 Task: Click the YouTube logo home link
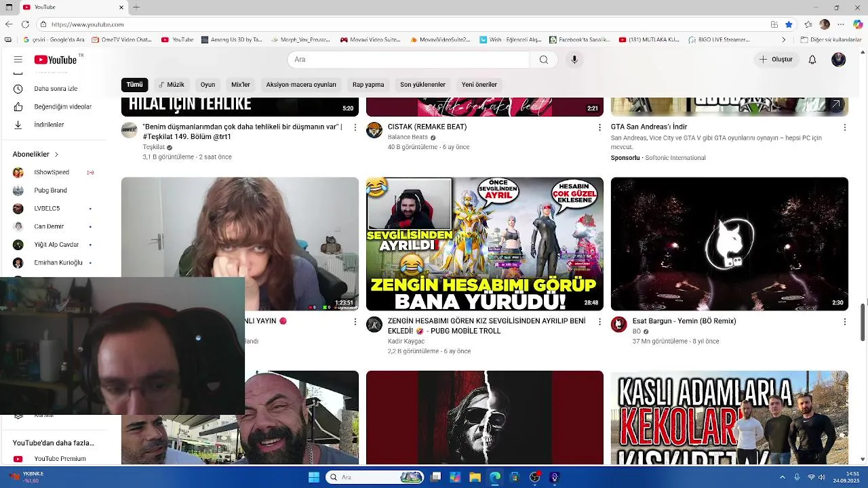[x=56, y=60]
